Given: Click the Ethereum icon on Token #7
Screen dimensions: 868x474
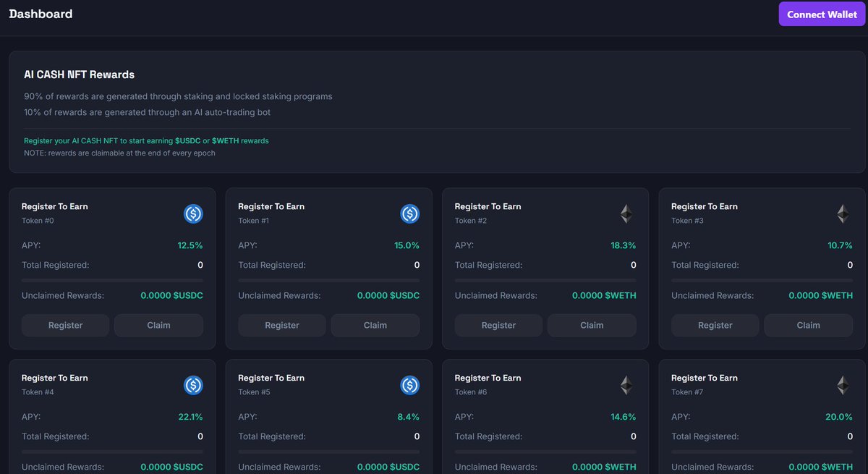Looking at the screenshot, I should (843, 385).
